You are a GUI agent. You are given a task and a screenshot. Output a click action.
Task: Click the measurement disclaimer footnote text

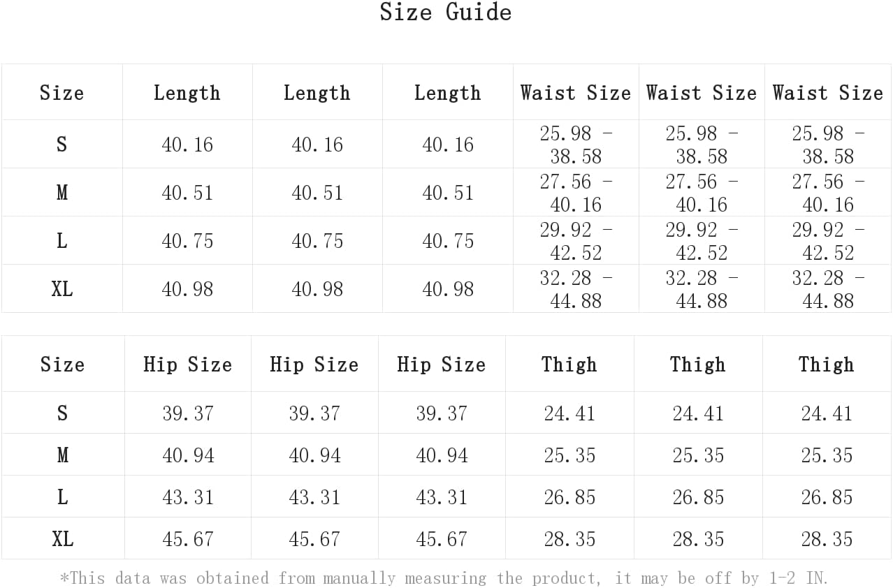[x=444, y=578]
